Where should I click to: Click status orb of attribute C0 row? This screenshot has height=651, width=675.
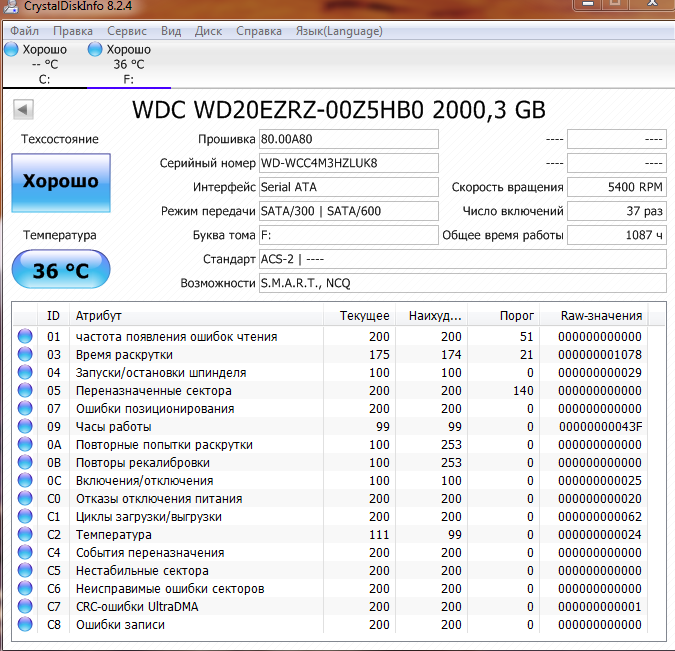tap(25, 498)
